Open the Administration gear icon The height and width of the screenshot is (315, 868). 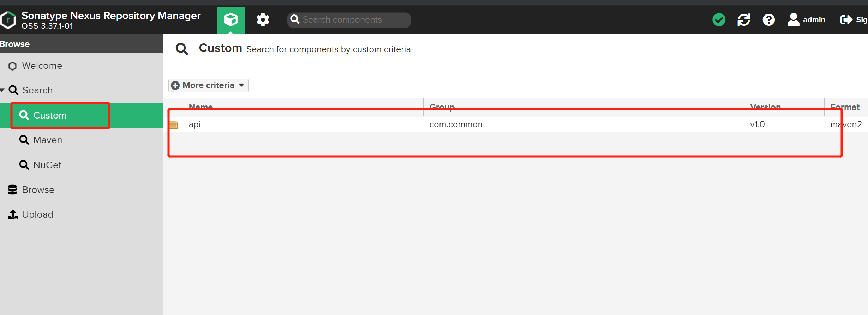(x=263, y=20)
